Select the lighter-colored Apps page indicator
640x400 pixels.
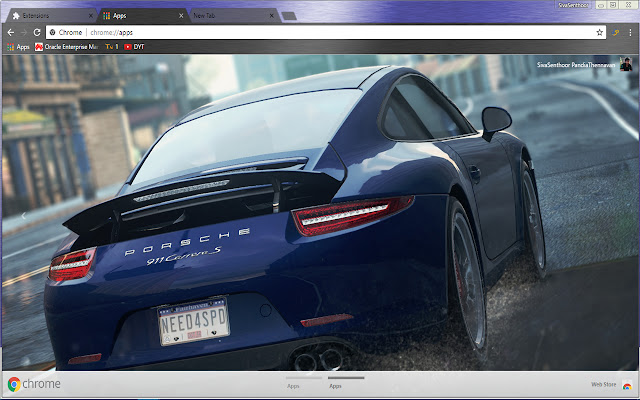pos(304,382)
